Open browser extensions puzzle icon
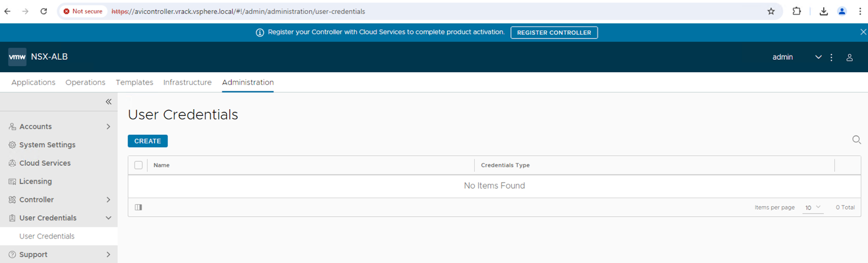This screenshot has width=868, height=263. (796, 11)
